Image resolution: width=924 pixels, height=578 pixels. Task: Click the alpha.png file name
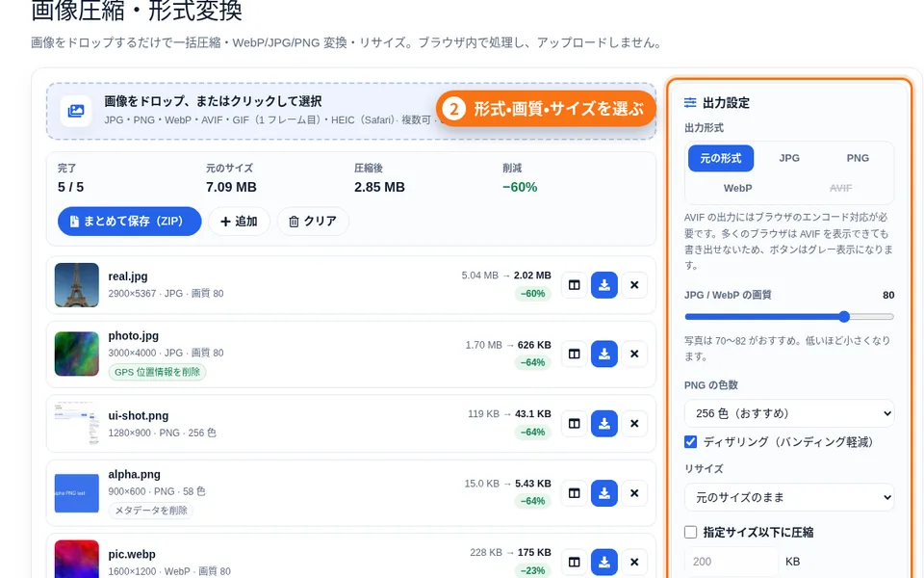pyautogui.click(x=135, y=474)
